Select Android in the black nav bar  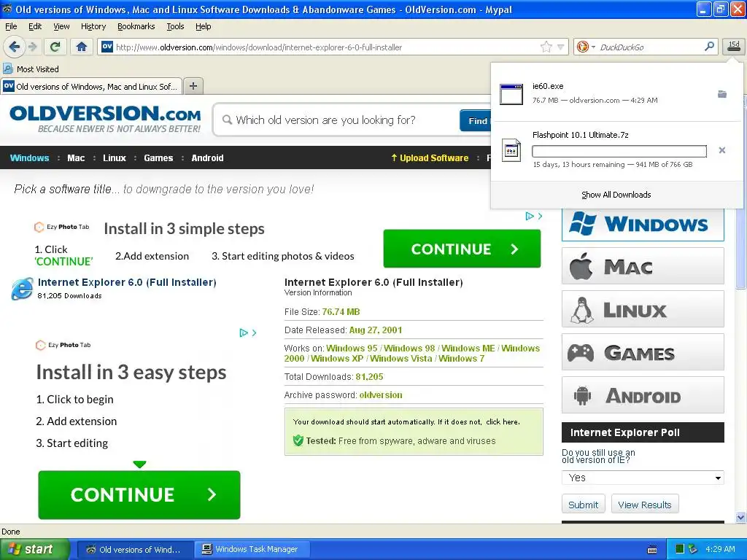[207, 157]
